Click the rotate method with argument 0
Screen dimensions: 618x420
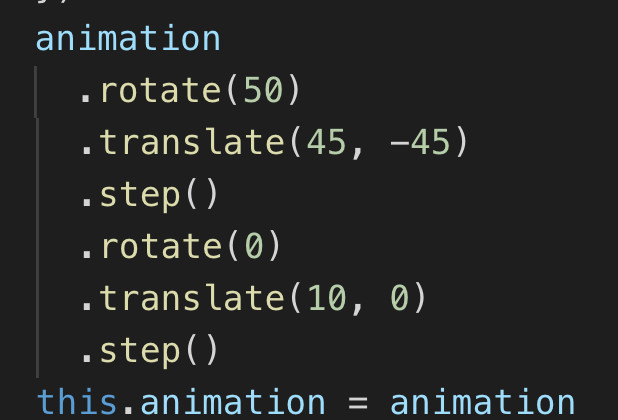pos(161,246)
